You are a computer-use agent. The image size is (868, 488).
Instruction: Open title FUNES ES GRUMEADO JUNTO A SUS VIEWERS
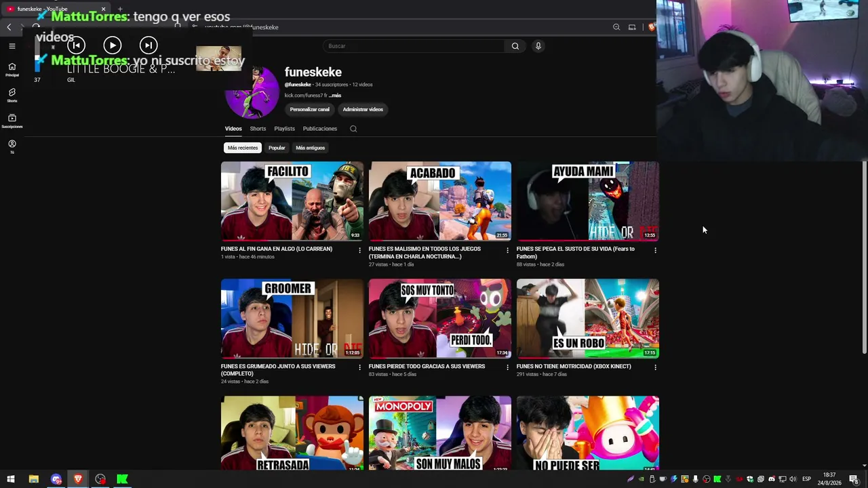coord(278,370)
